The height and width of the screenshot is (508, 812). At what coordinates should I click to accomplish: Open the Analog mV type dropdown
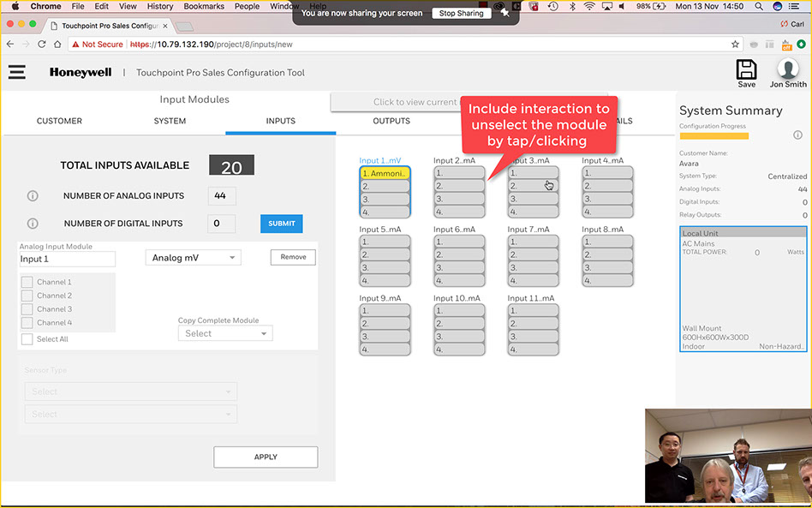tap(193, 258)
